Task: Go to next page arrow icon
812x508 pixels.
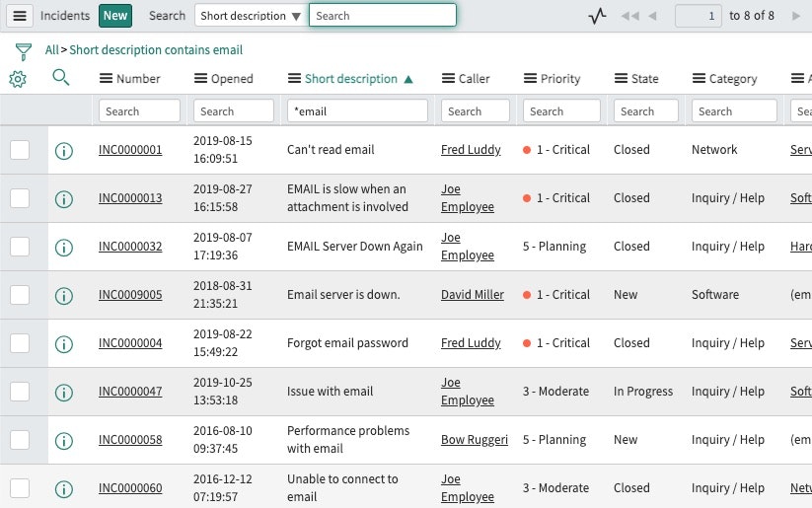Action: pyautogui.click(x=796, y=16)
